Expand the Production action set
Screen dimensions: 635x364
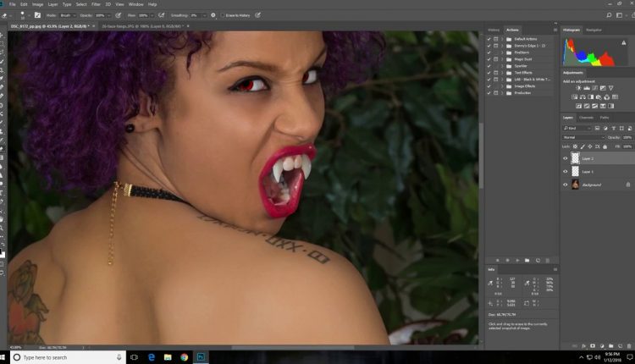coord(502,93)
